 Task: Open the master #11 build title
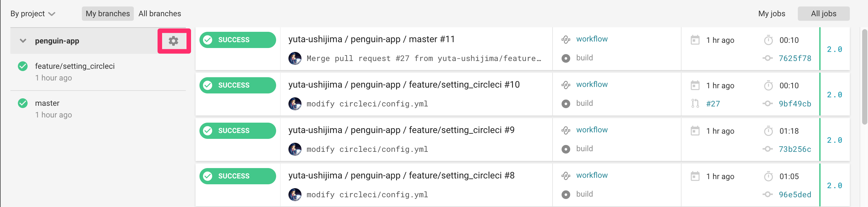pos(371,39)
